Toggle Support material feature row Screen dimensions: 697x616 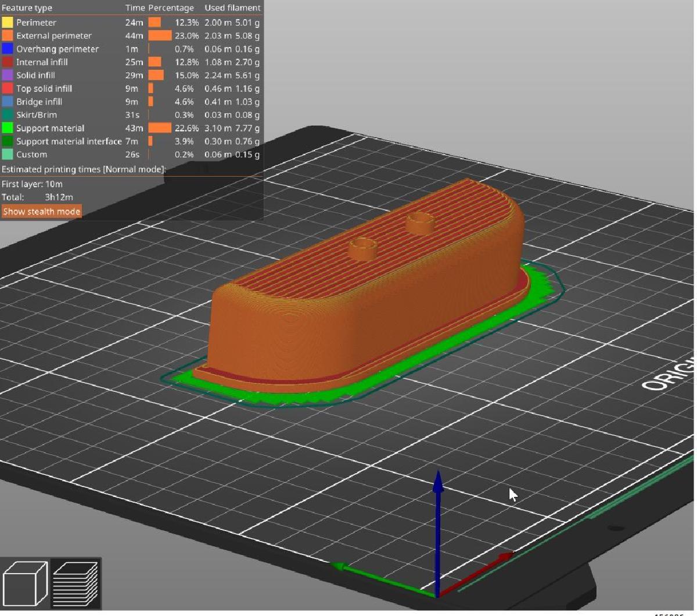(x=50, y=128)
